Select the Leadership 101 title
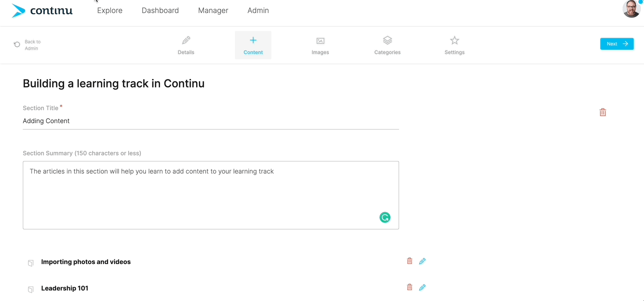This screenshot has height=301, width=644. coord(65,288)
